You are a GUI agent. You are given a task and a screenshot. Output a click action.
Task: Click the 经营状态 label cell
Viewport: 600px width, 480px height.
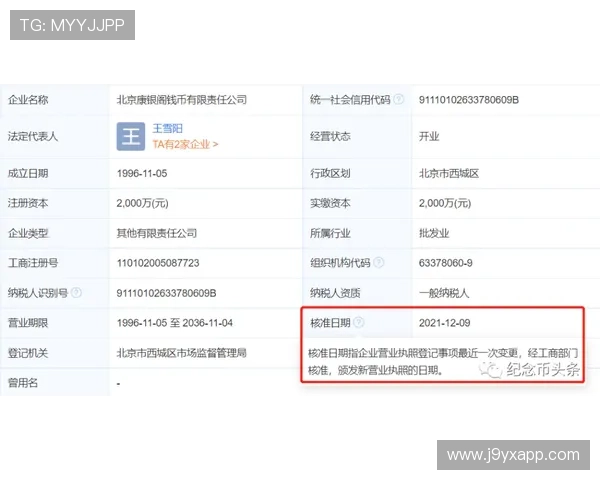(x=358, y=137)
